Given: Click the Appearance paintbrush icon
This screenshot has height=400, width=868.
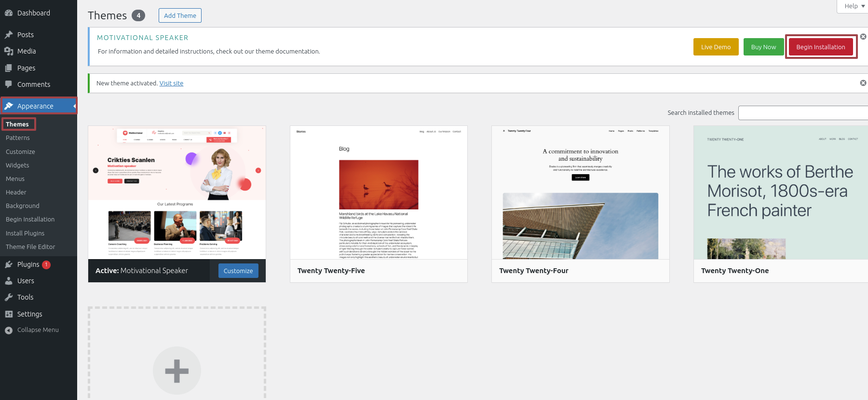Looking at the screenshot, I should tap(9, 106).
